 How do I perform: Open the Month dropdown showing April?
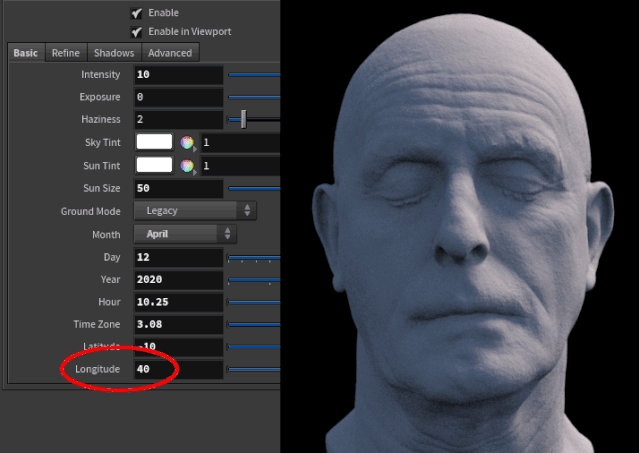pos(185,234)
